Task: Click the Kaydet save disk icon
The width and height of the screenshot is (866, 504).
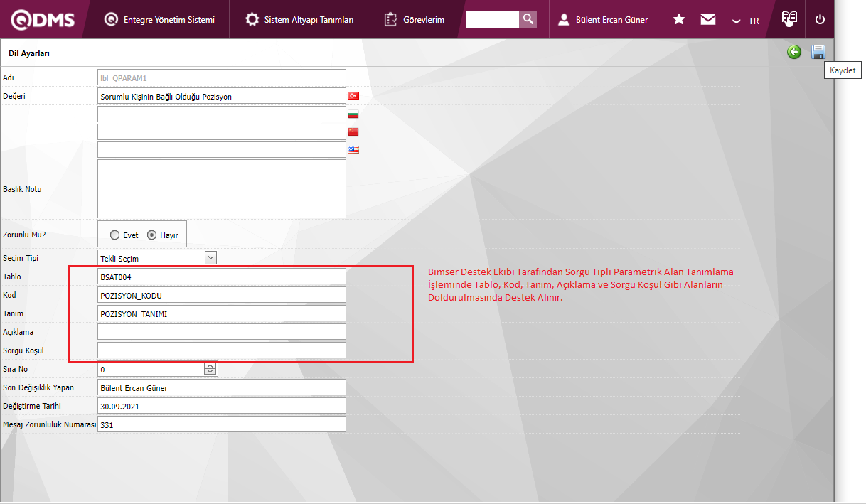Action: tap(818, 52)
